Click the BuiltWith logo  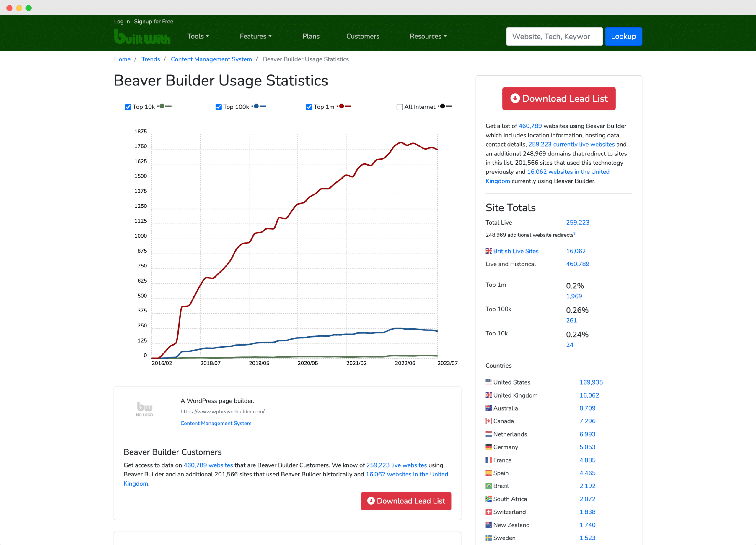pyautogui.click(x=142, y=37)
